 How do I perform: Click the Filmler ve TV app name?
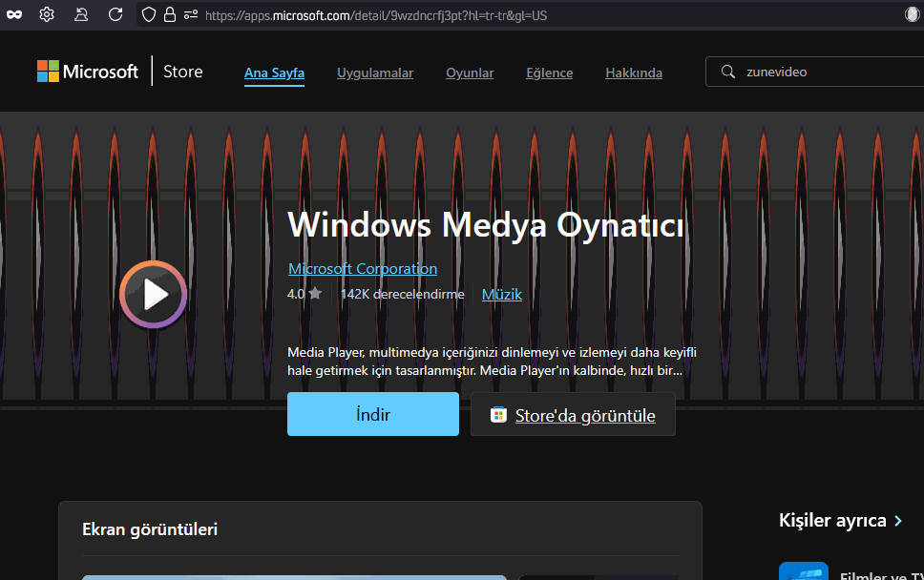coord(882,575)
